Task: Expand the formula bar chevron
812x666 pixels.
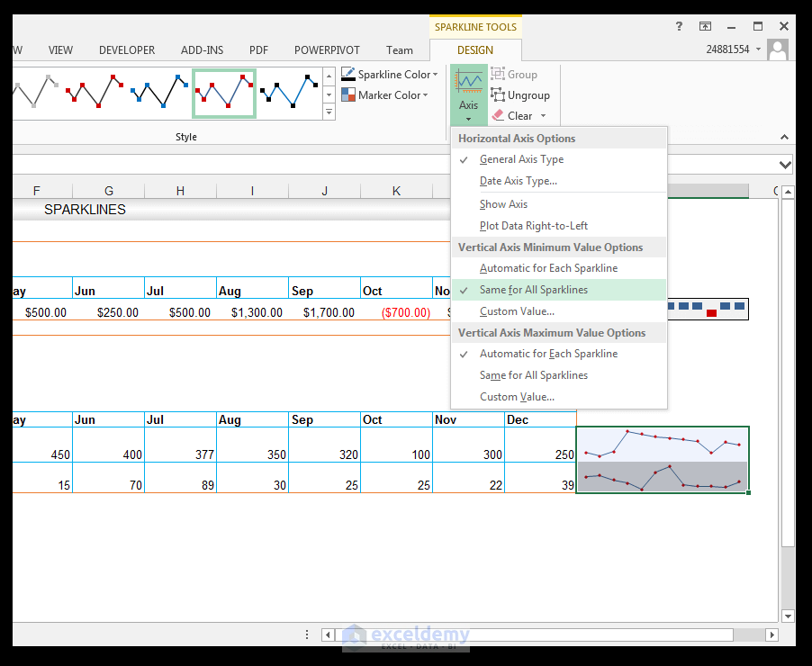Action: [784, 165]
